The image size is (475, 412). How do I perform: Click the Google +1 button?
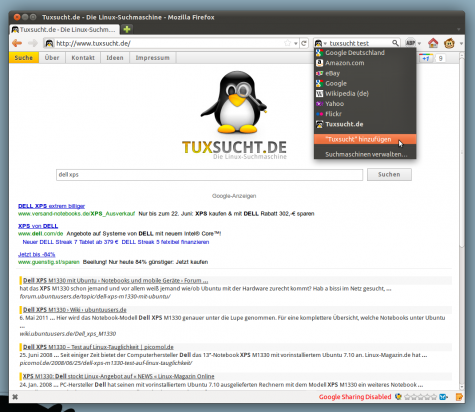point(426,58)
